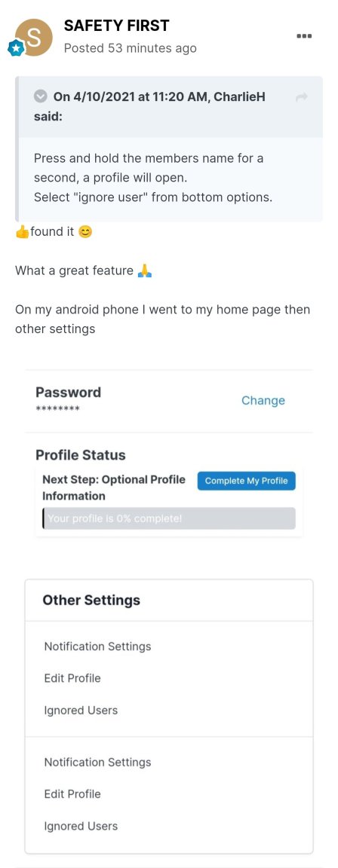The height and width of the screenshot is (868, 338).
Task: Open the second Ignored Users entry
Action: 81,826
